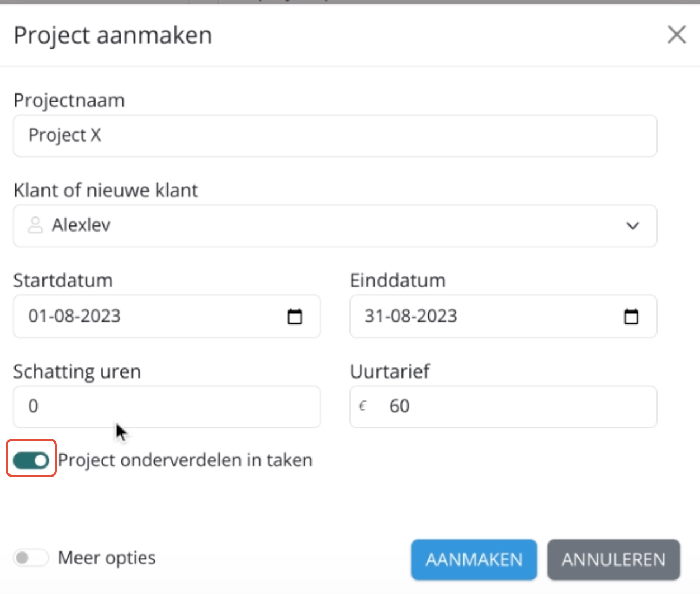
Task: Select the Schatting uren input
Action: click(x=167, y=407)
